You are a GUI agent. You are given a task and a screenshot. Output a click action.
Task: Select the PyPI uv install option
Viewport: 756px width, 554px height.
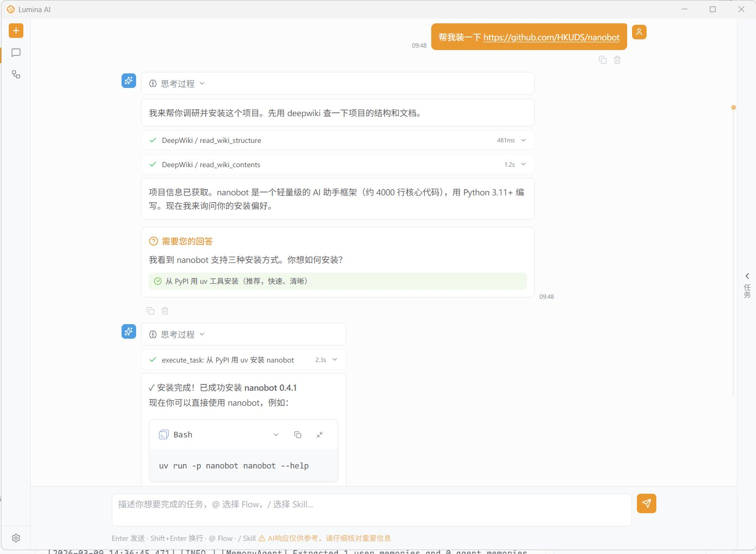click(337, 281)
